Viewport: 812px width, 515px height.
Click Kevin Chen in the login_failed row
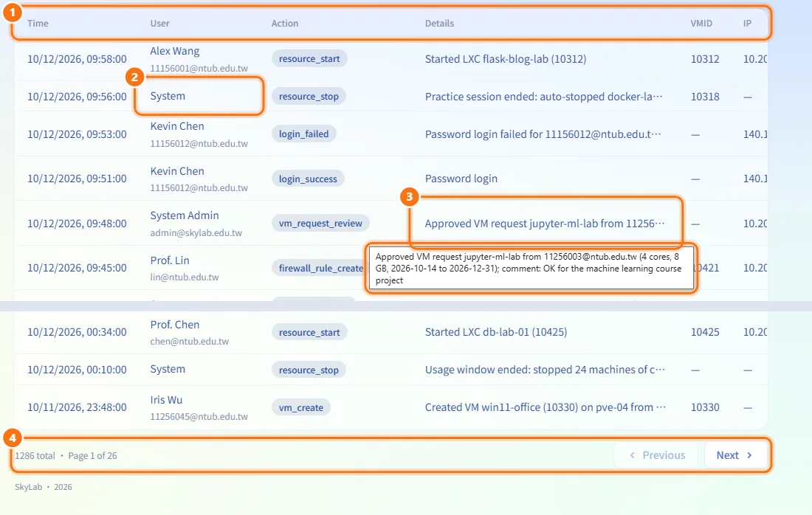[x=177, y=126]
